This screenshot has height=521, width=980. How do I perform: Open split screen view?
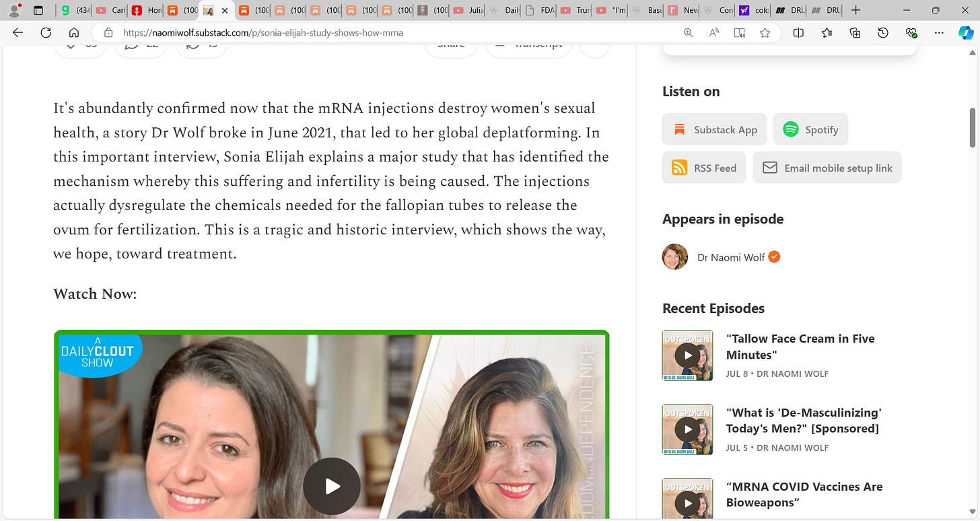tap(798, 32)
